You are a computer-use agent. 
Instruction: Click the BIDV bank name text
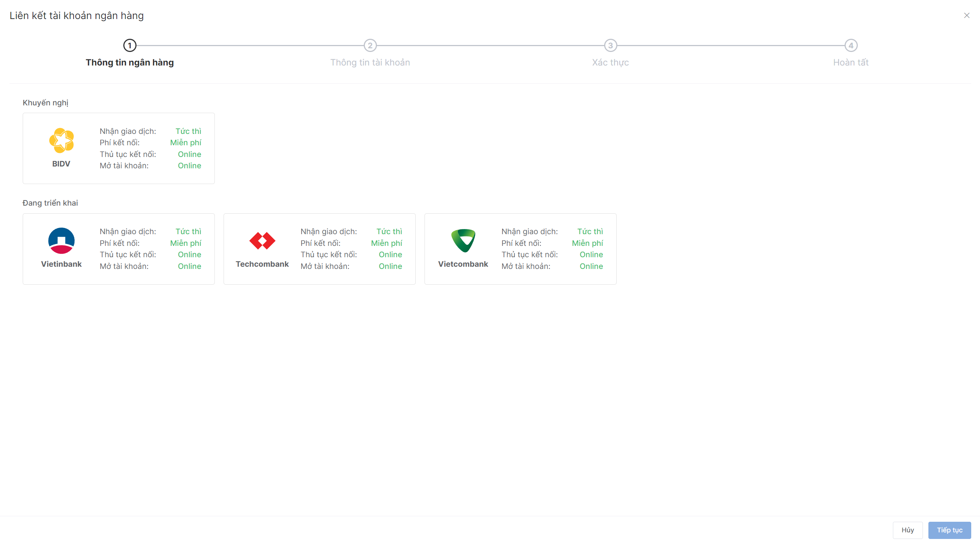pyautogui.click(x=61, y=164)
